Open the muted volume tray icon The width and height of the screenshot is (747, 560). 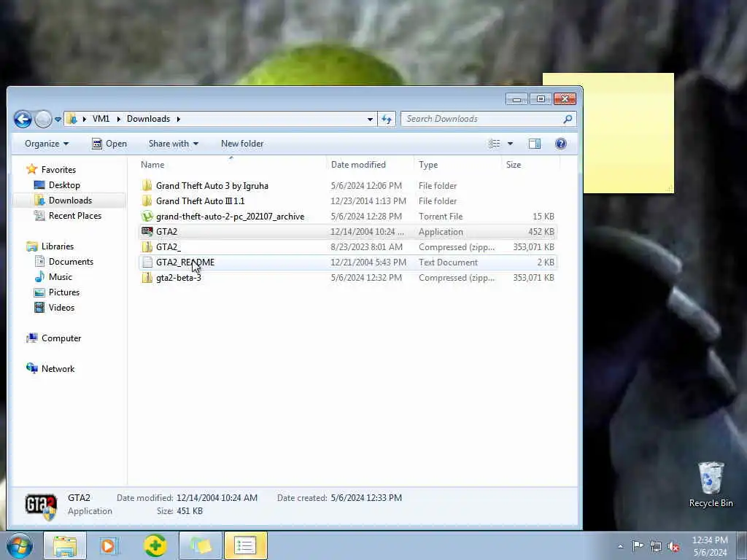pyautogui.click(x=673, y=546)
